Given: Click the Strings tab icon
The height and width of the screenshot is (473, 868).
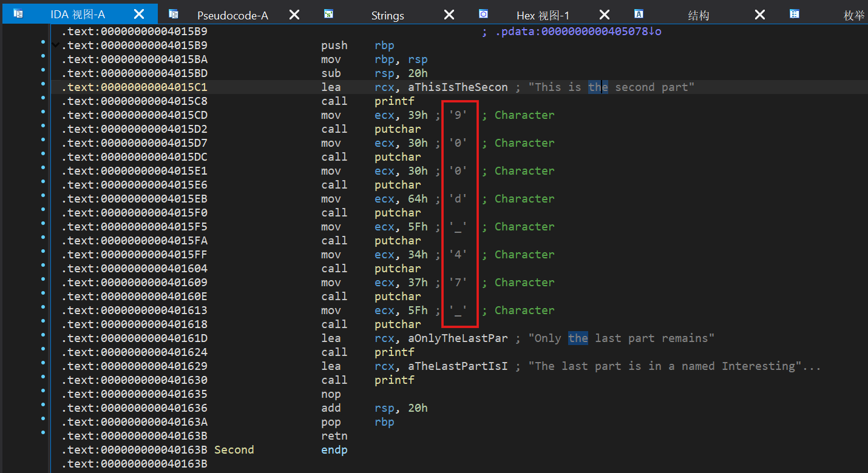Looking at the screenshot, I should [328, 14].
